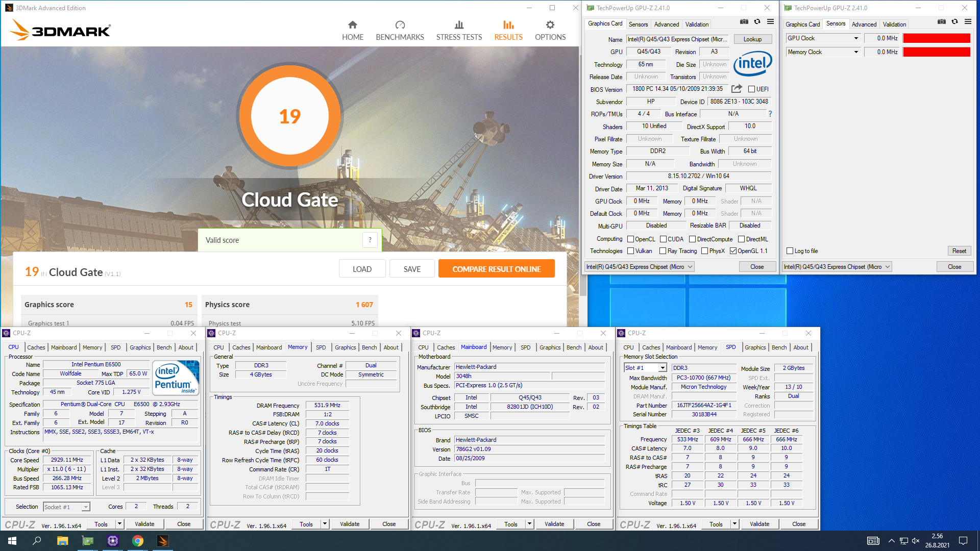The image size is (980, 551).
Task: Open 3DMark taskbar icon
Action: [x=163, y=541]
